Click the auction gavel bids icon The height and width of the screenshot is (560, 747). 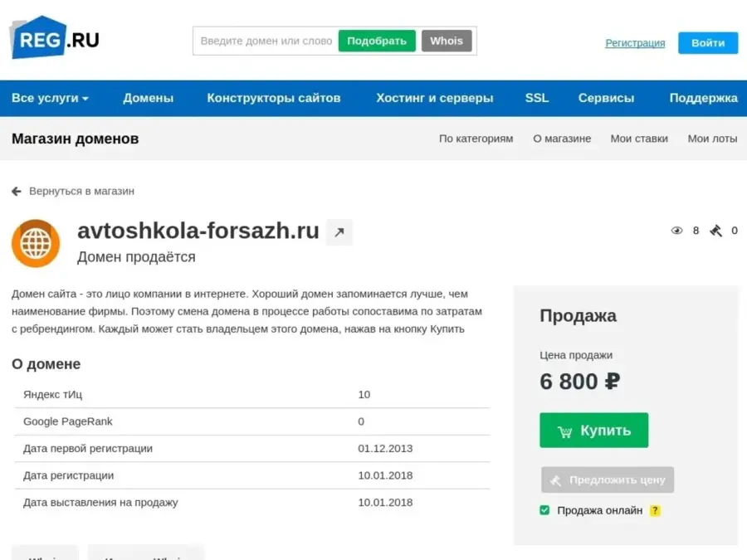pos(715,231)
